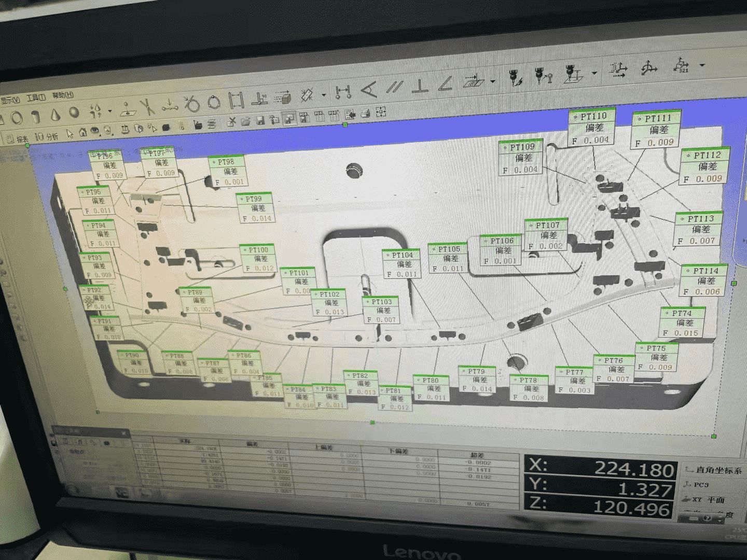747x560 pixels.
Task: Click PT99 label showing 0.014
Action: (256, 208)
